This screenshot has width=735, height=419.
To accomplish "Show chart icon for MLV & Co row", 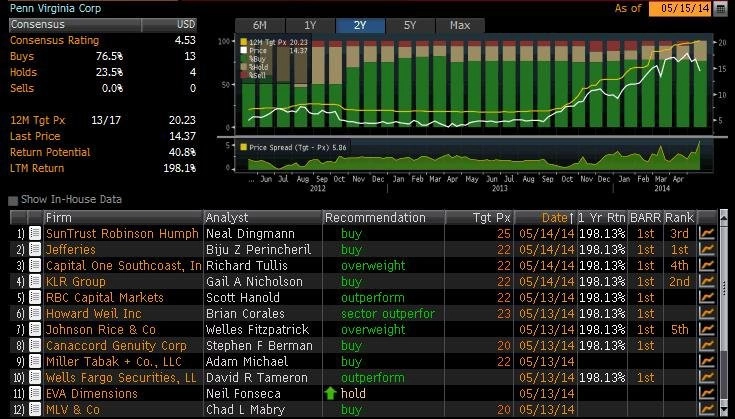I will 707,409.
